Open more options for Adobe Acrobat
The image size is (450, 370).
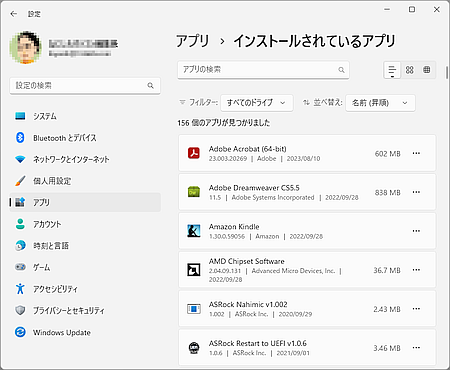click(x=416, y=153)
